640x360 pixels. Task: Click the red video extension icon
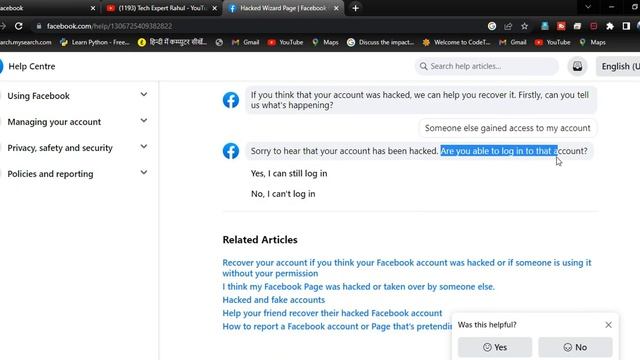point(561,26)
